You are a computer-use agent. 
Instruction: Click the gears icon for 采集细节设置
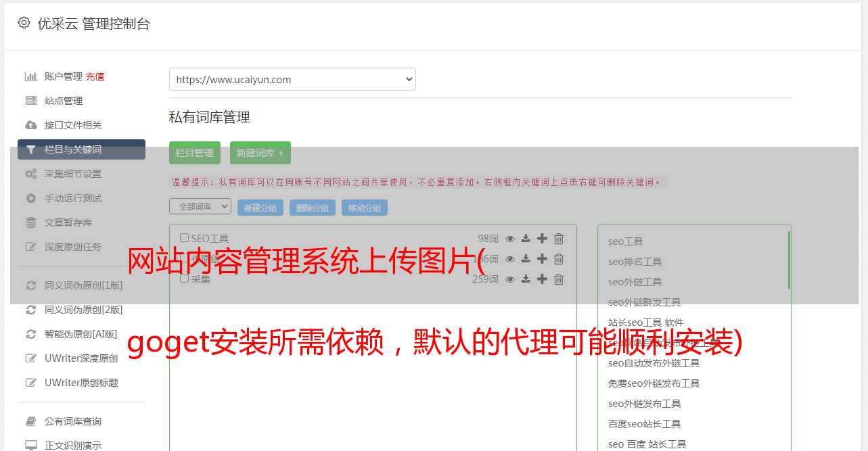pyautogui.click(x=31, y=174)
